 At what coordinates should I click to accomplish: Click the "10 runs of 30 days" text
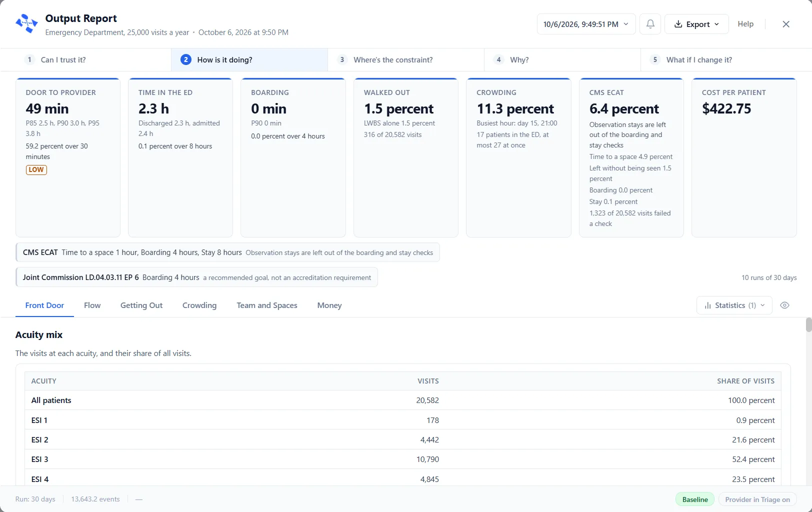(769, 277)
